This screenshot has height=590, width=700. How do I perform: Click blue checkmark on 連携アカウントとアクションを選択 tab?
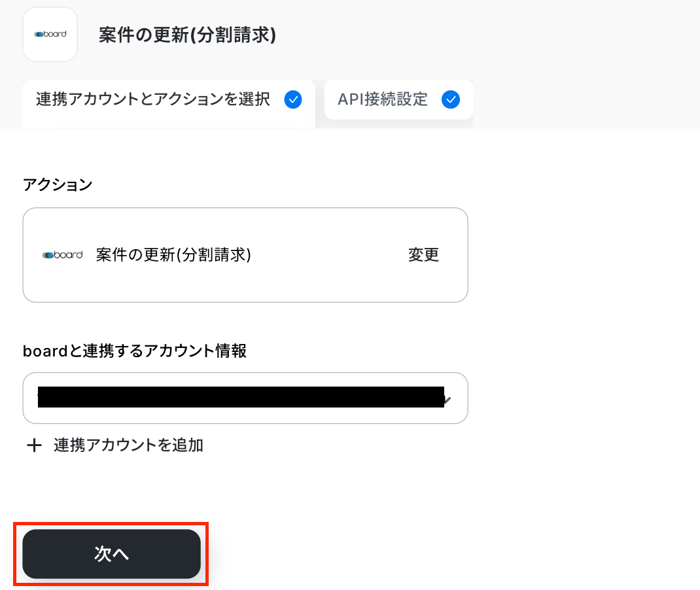293,99
